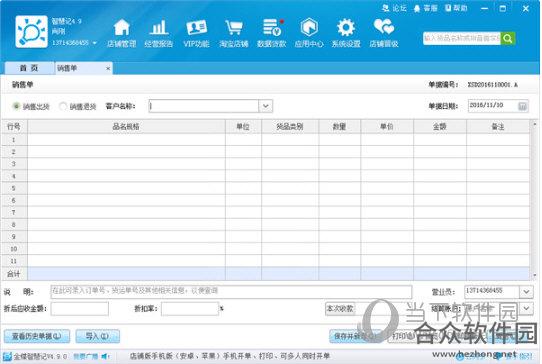The image size is (542, 364).
Task: Click the light bulb app logo
Action: click(x=31, y=32)
